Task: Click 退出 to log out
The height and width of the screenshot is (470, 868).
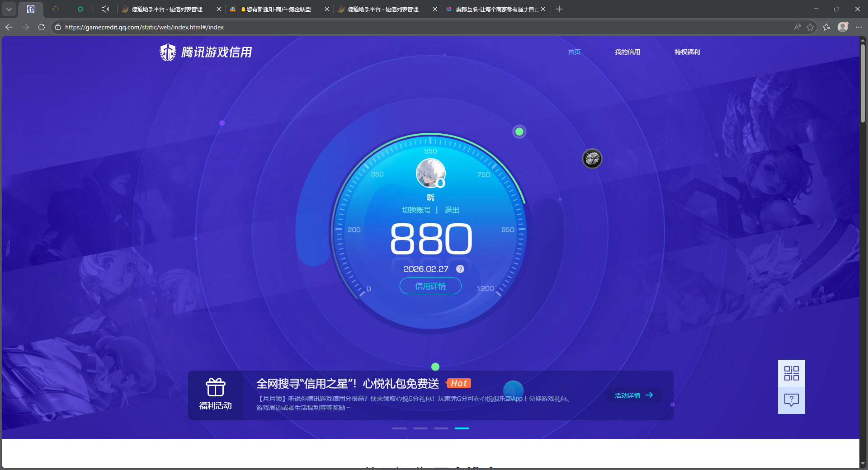Action: click(x=452, y=210)
